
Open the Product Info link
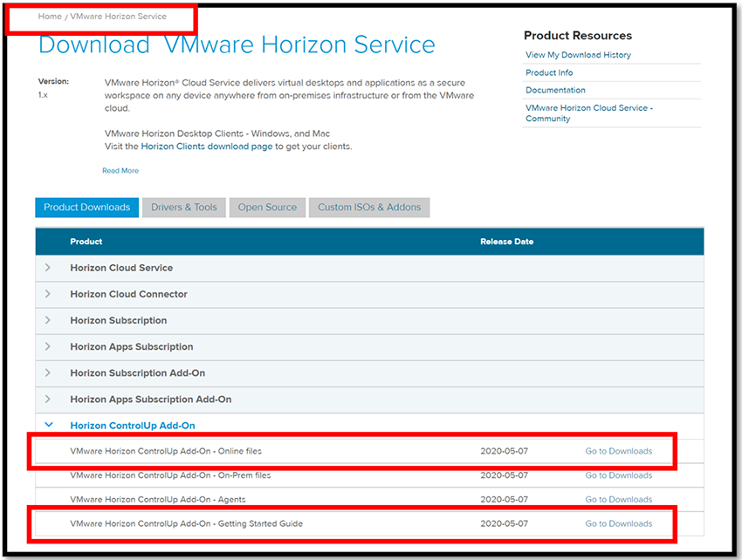(549, 73)
